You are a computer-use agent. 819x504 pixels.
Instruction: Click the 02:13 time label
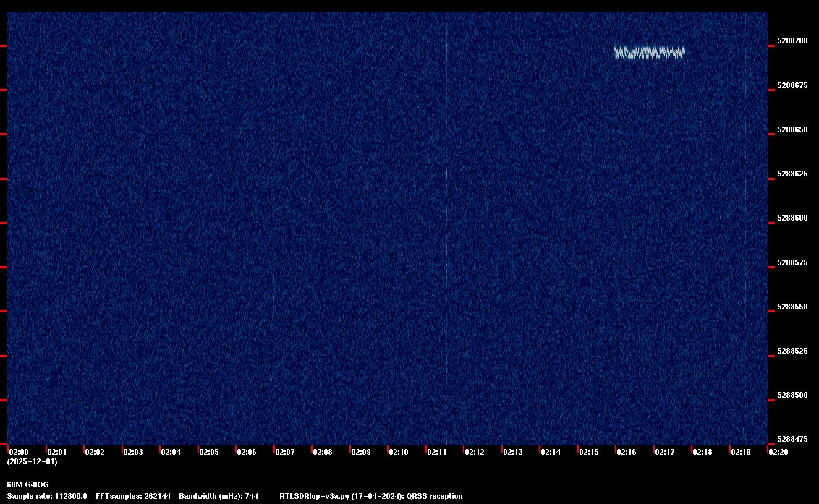click(512, 452)
